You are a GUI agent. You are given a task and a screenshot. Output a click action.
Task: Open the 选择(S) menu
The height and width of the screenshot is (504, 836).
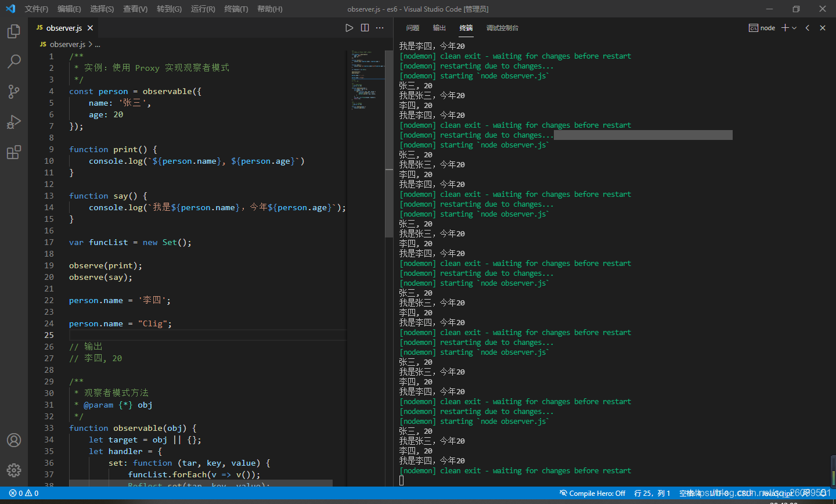point(102,9)
